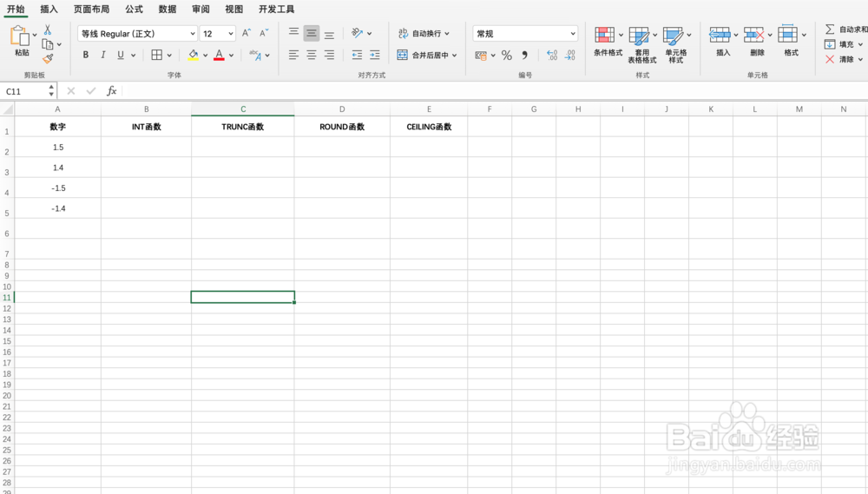Viewport: 868px width, 494px height.
Task: Decrease decimal places icon
Action: tap(570, 55)
